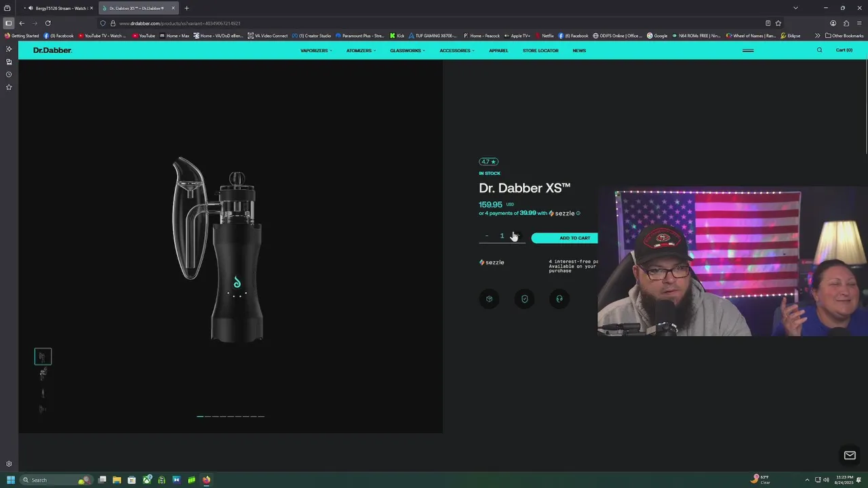Open the Firefox application menu
Screen dimensions: 868x488
(859, 23)
